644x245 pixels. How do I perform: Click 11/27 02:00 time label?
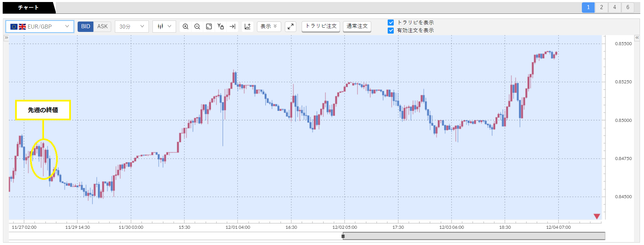coord(24,227)
